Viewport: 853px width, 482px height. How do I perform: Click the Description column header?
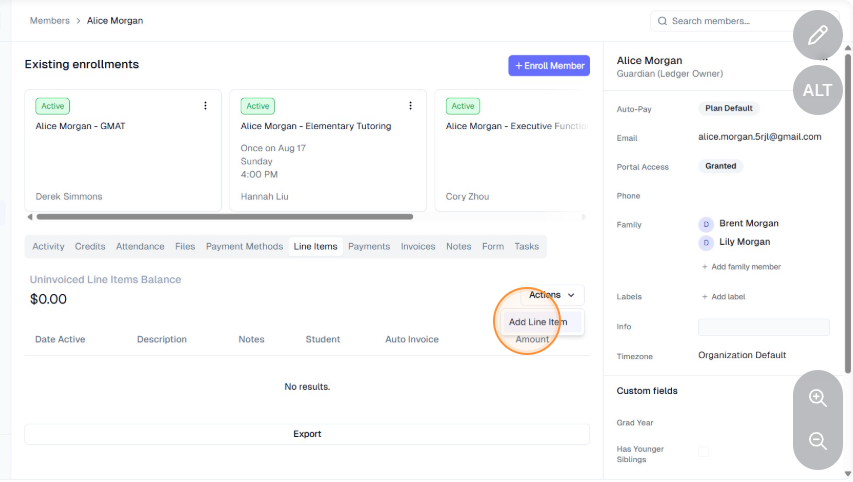coord(162,339)
